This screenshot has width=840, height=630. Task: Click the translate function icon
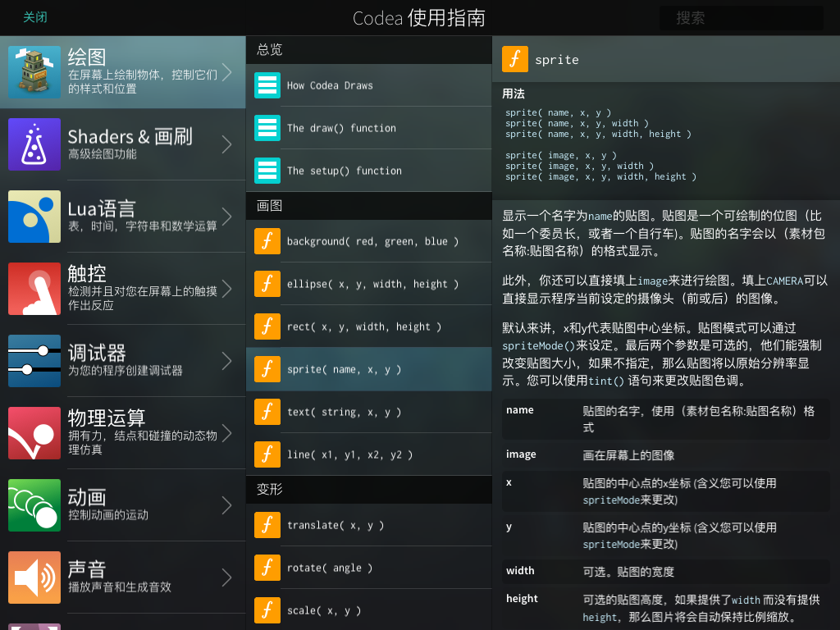point(267,525)
